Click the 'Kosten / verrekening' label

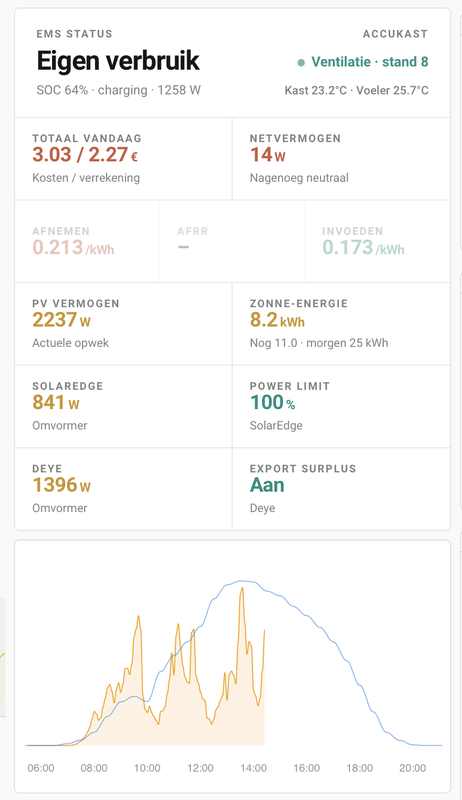pyautogui.click(x=86, y=178)
